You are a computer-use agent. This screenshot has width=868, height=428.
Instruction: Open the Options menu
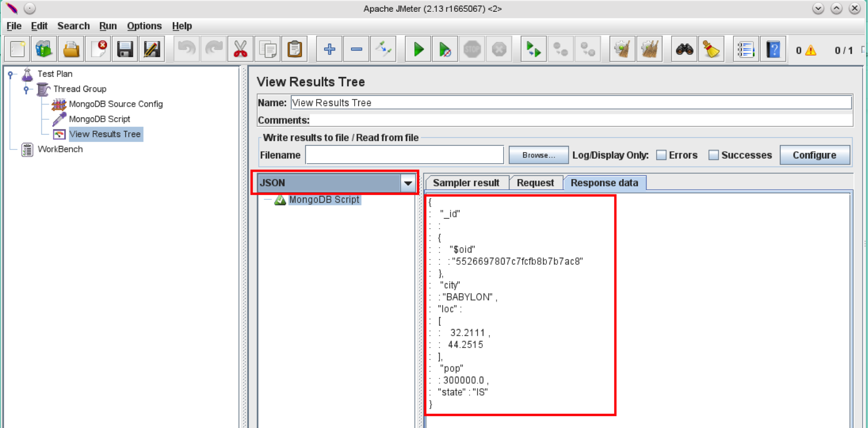[144, 26]
